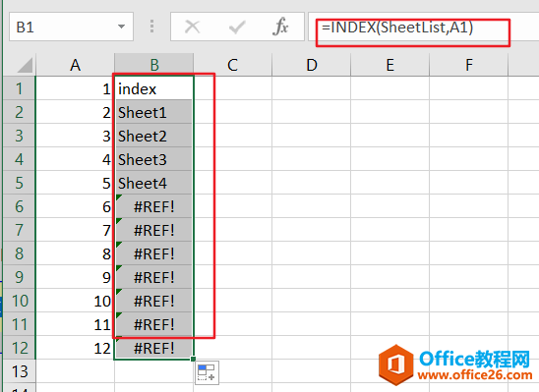Viewport: 539px width, 392px height.
Task: Select row 11 header
Action: (19, 324)
